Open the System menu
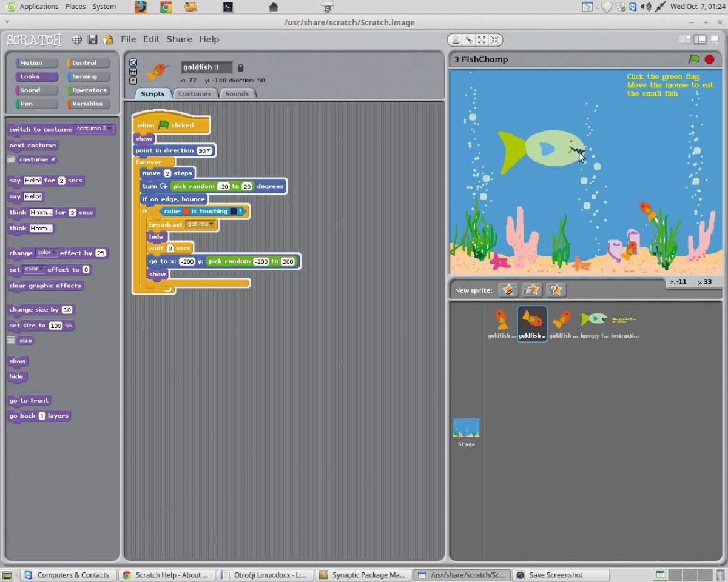Viewport: 728px width, 582px height. 104,7
